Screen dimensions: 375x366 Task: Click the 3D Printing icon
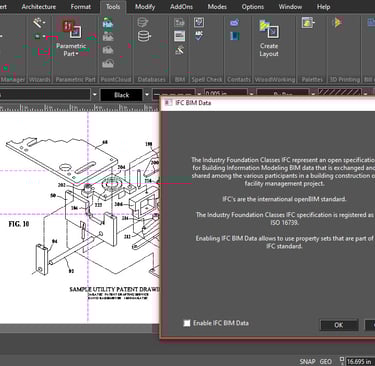coord(337,22)
